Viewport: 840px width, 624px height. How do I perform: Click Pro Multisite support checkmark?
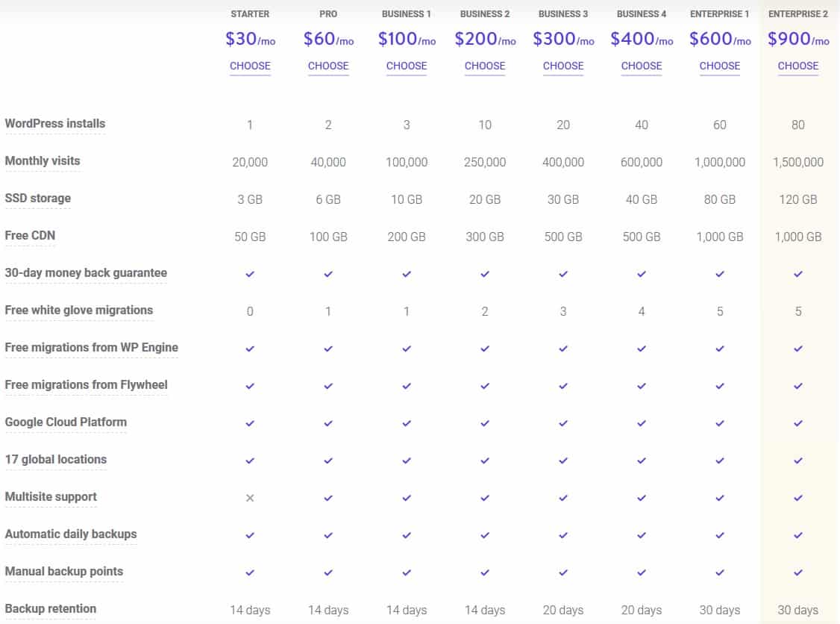click(327, 498)
